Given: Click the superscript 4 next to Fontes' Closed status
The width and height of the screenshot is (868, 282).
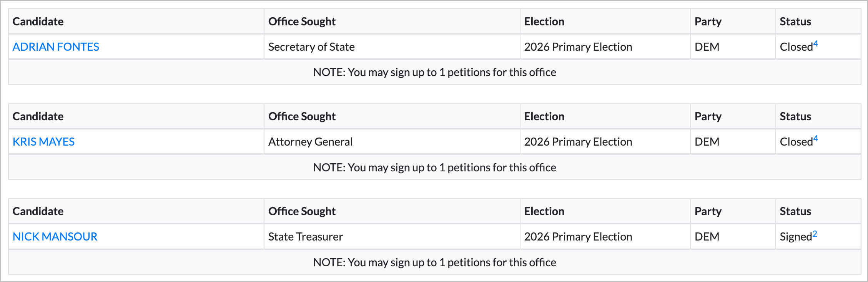Looking at the screenshot, I should tap(815, 42).
